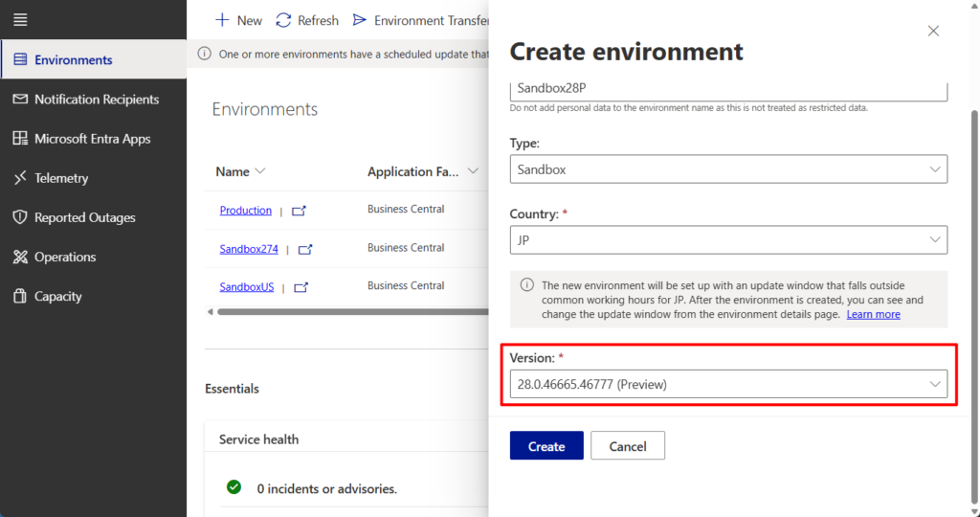Open Sandbox274 in new window icon
Viewport: 980px width, 517px height.
[x=305, y=249]
